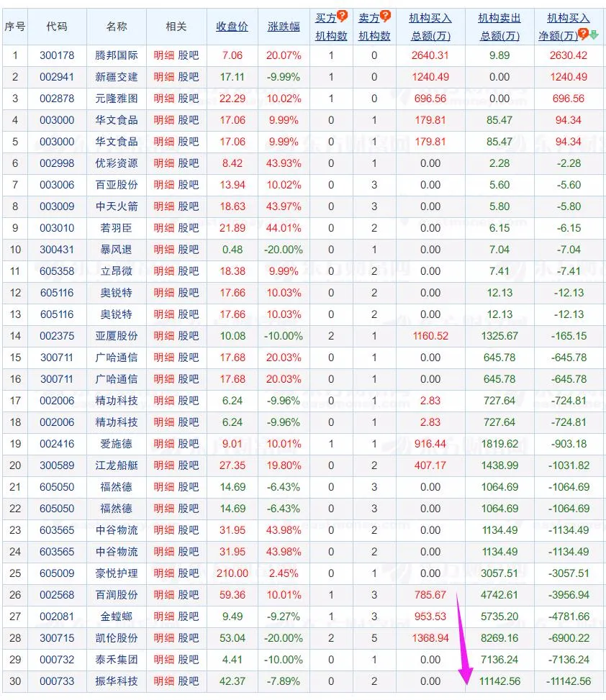Sort by 机构买入总额(万) header
This screenshot has height=700, width=606.
coord(429,24)
